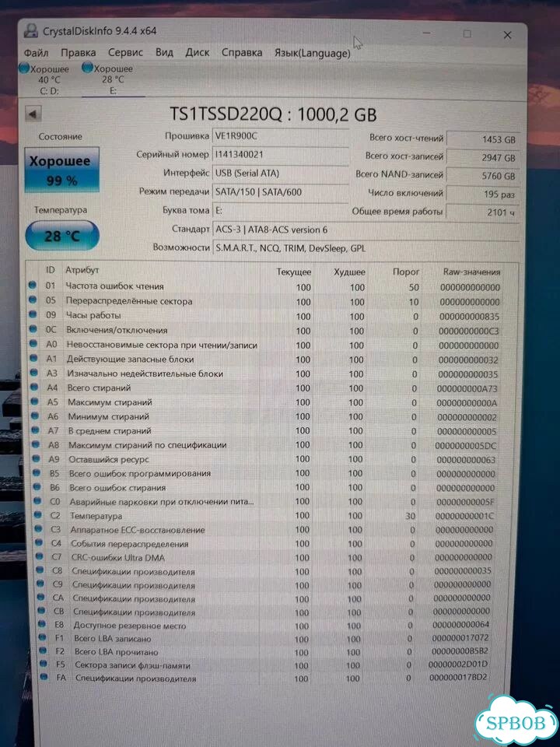This screenshot has height=747, width=560.
Task: Maximize the CrystalDiskInfo window
Action: click(x=467, y=33)
